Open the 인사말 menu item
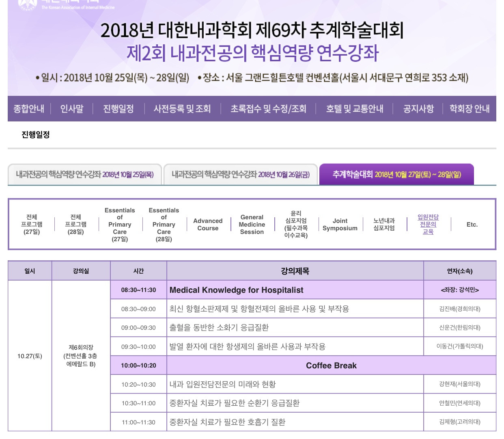 [72, 109]
